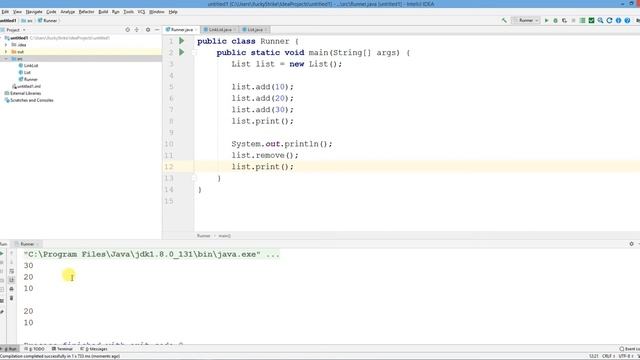Select untitled1.iml file in project tree

26,87
